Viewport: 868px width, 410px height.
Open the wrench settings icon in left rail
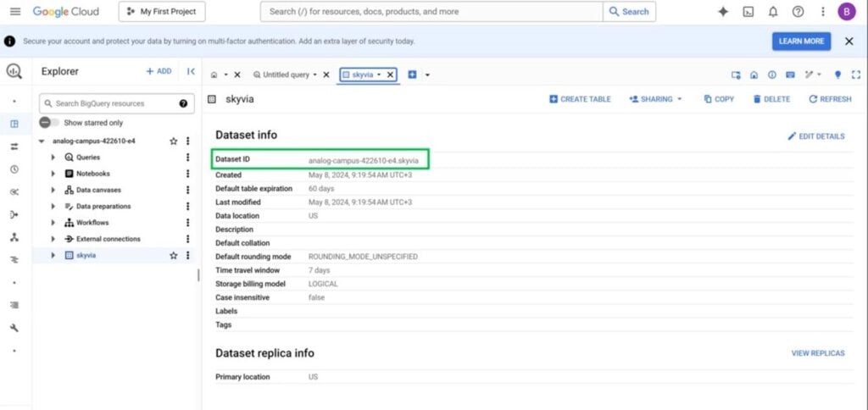[14, 328]
